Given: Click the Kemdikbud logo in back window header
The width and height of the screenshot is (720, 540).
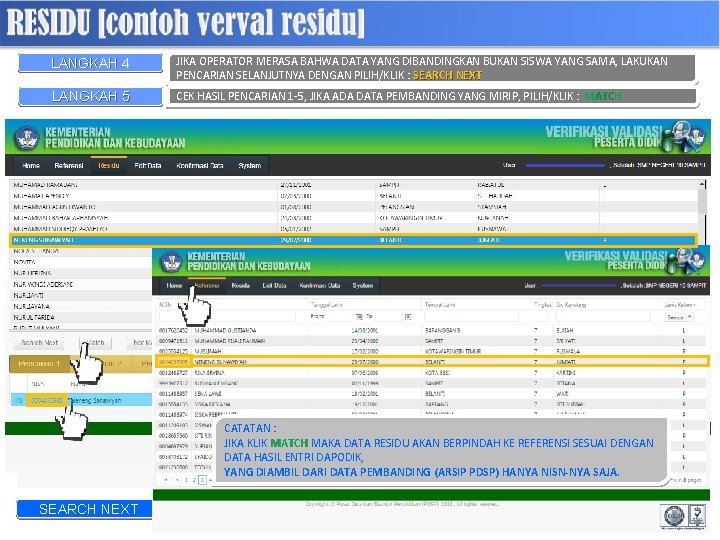Looking at the screenshot, I should point(27,138).
